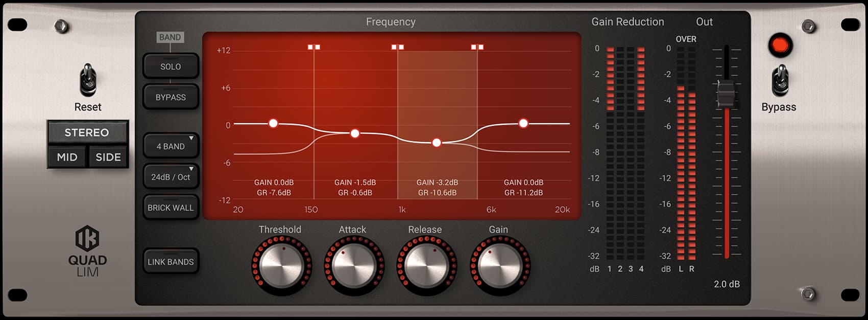Image resolution: width=868 pixels, height=320 pixels.
Task: Select the band 1 node on the curve
Action: [273, 123]
